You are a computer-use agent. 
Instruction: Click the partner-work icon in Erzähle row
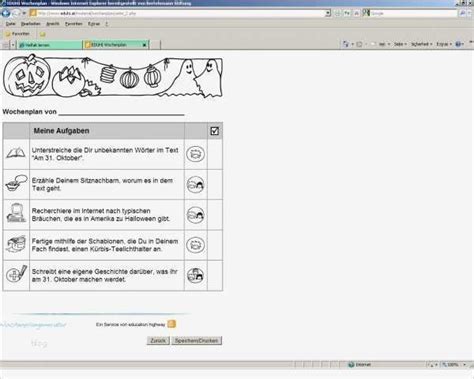[195, 184]
